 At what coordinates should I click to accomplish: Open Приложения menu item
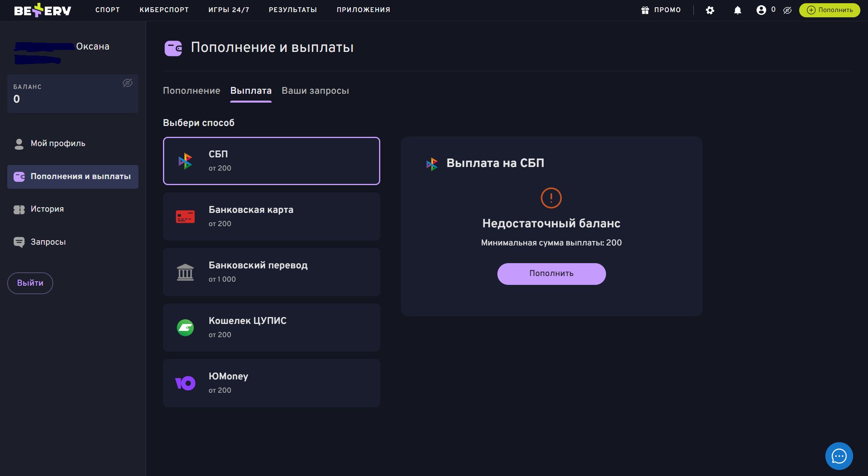(x=363, y=10)
